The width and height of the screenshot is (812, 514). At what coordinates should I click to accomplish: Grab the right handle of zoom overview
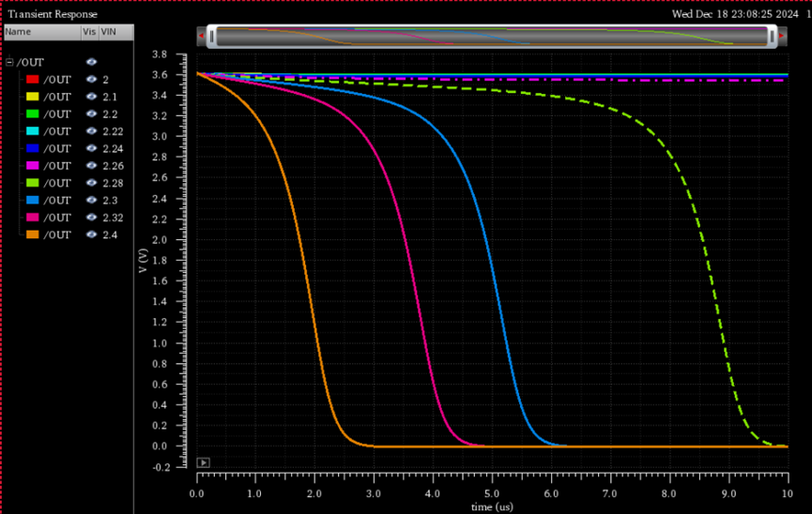point(773,37)
